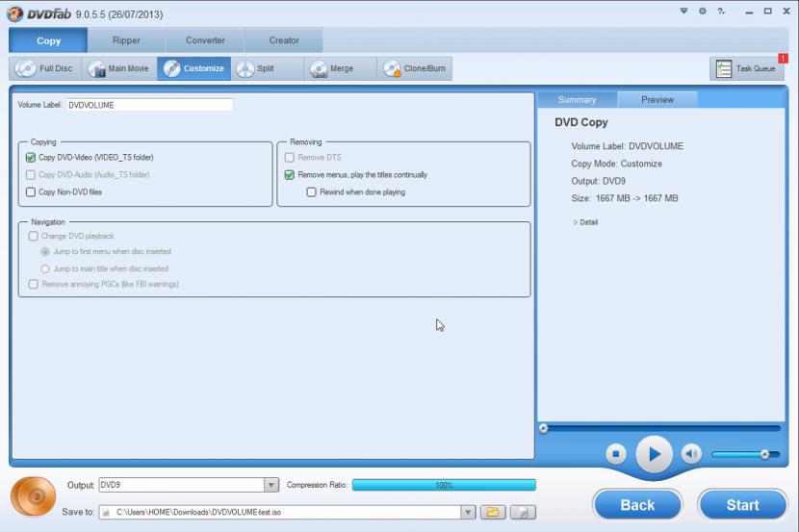Select Jump to main title radio option
This screenshot has width=799, height=532.
click(x=45, y=268)
